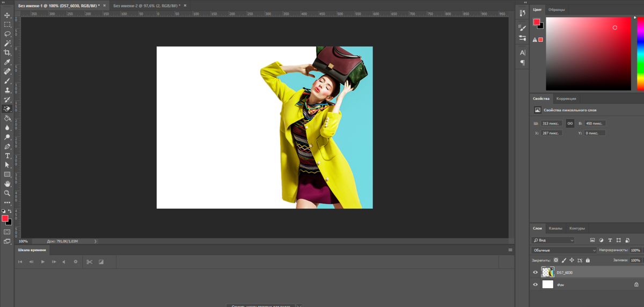This screenshot has width=644, height=307.
Task: Select the Rectangular Marquee tool
Action: 7,24
